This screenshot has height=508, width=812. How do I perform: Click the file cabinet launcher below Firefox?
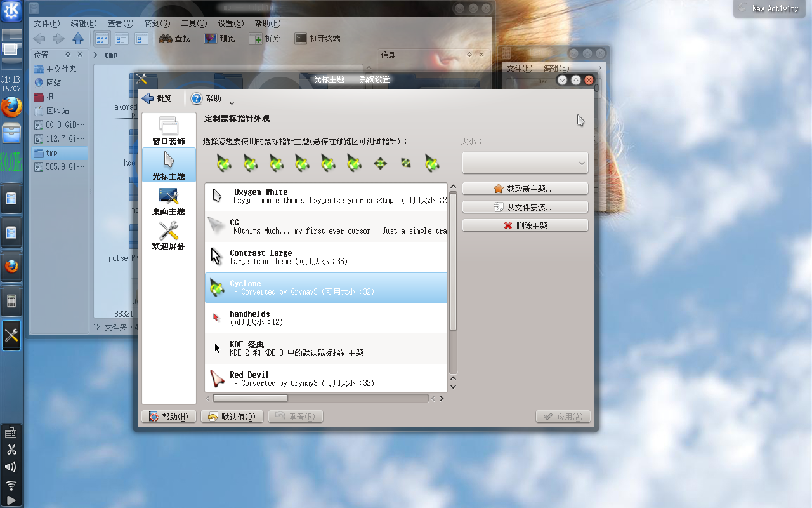(11, 133)
